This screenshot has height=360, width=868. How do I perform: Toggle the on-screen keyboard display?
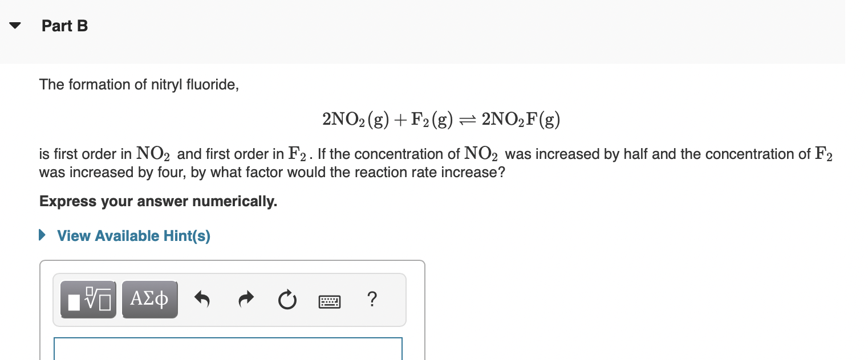[x=330, y=301]
